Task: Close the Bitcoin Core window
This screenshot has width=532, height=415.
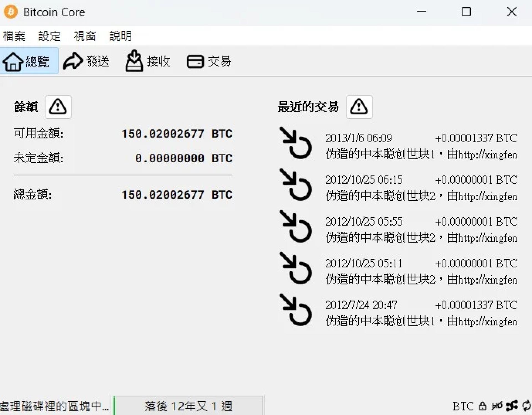Action: pos(512,12)
